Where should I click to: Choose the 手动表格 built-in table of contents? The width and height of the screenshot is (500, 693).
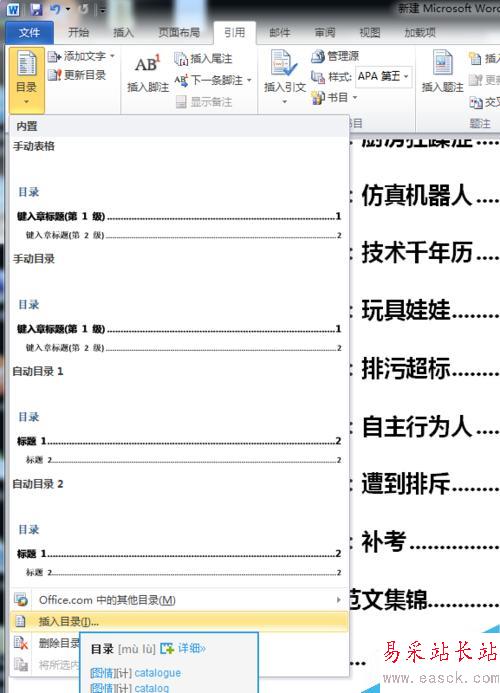point(179,193)
